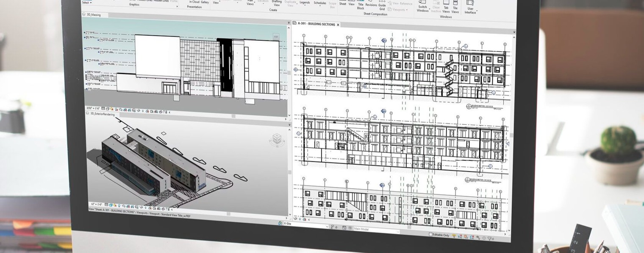Click the View Reference tool
The height and width of the screenshot is (253, 644).
pos(401,4)
